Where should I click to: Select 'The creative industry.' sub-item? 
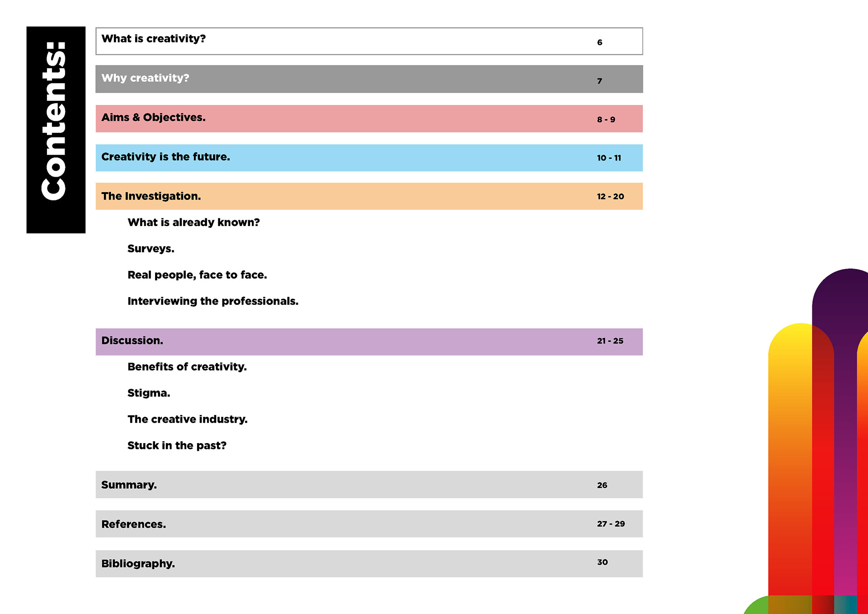coord(188,419)
